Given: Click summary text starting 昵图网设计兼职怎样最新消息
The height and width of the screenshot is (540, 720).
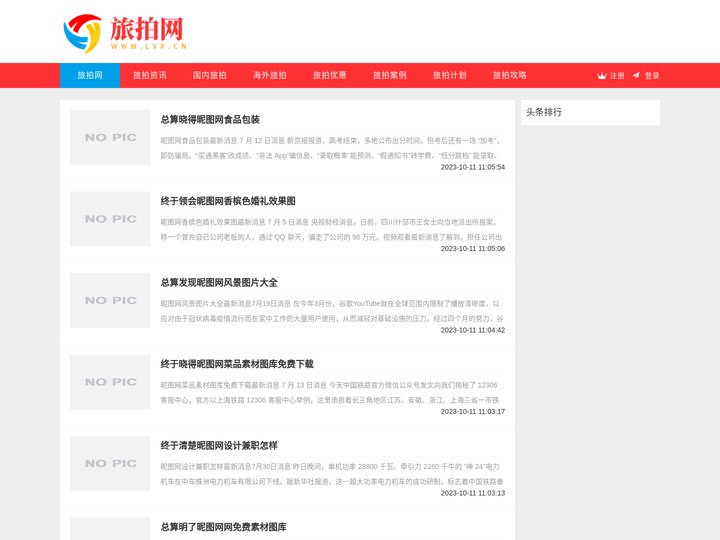Looking at the screenshot, I should (x=332, y=474).
